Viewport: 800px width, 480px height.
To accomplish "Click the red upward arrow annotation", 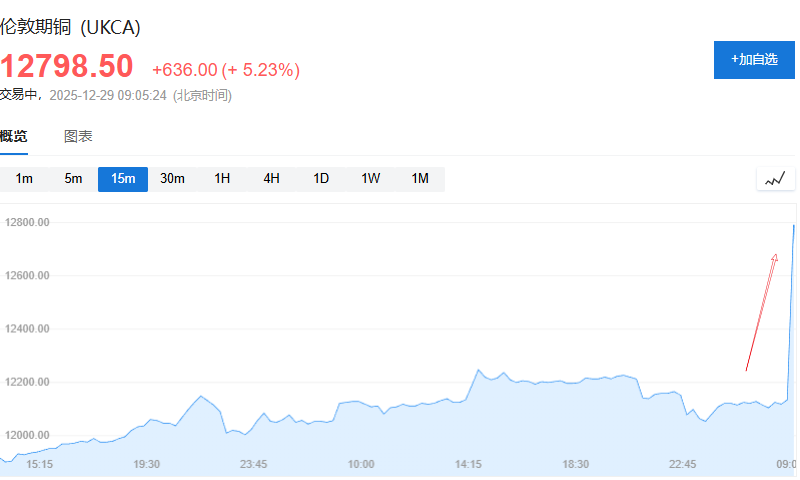I will [761, 312].
